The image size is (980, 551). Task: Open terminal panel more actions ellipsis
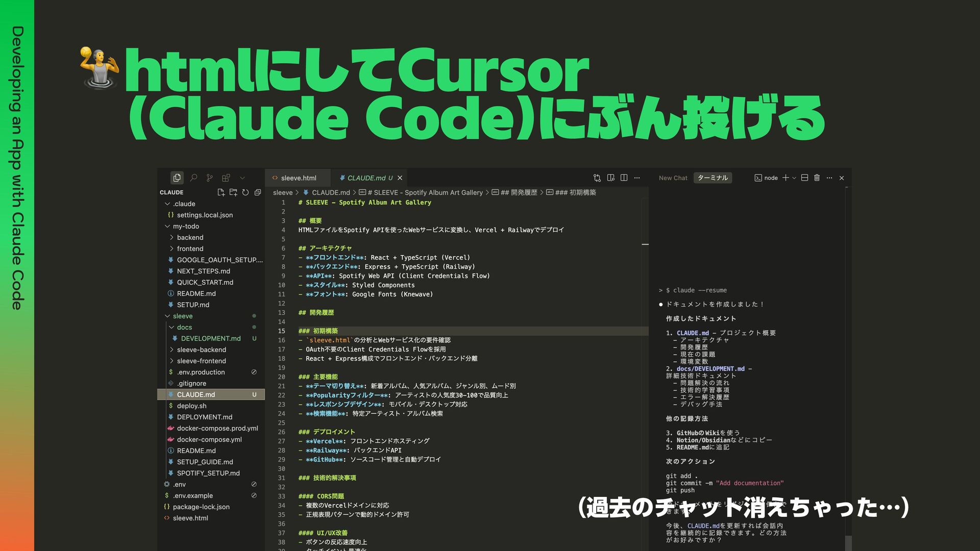829,178
